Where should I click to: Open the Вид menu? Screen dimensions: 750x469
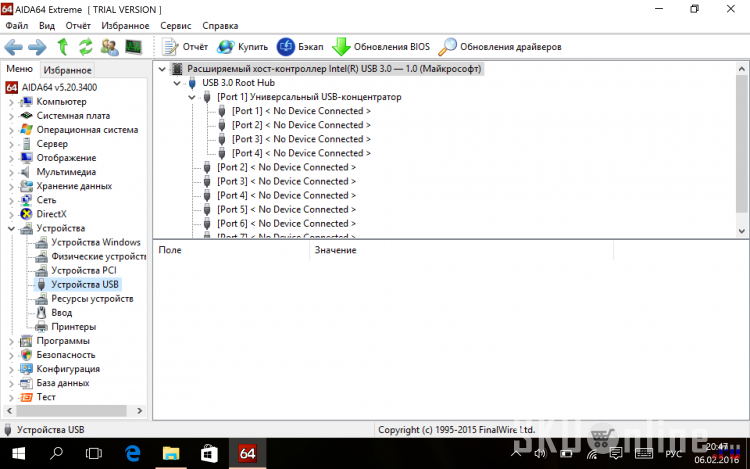point(47,26)
